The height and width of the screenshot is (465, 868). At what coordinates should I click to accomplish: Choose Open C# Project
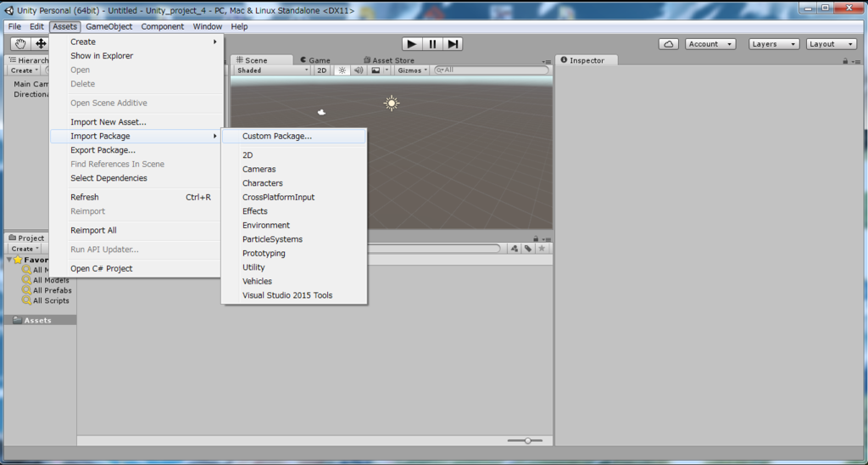point(136,269)
